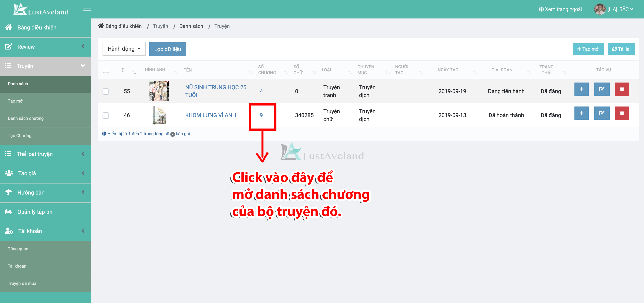This screenshot has height=303, width=644.
Task: Delete the story KHOM LƯNG VÌ ANH
Action: tap(622, 113)
